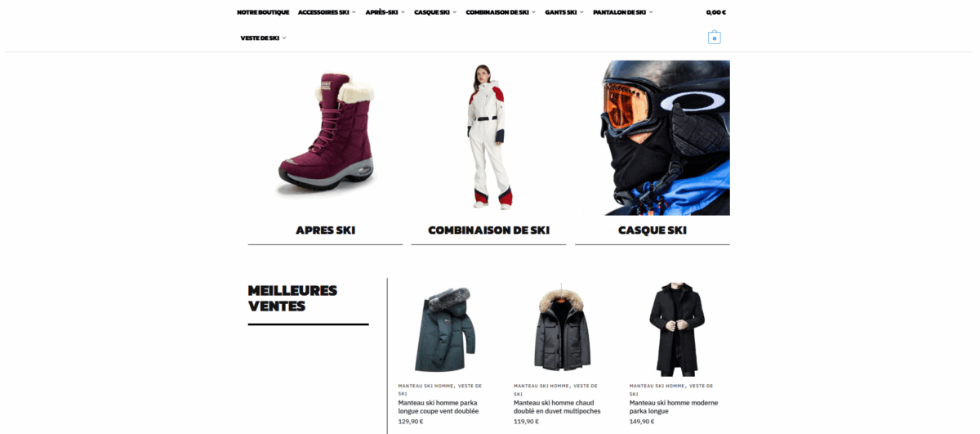The height and width of the screenshot is (434, 980).
Task: Click the 0,00 € cart total
Action: tap(716, 12)
